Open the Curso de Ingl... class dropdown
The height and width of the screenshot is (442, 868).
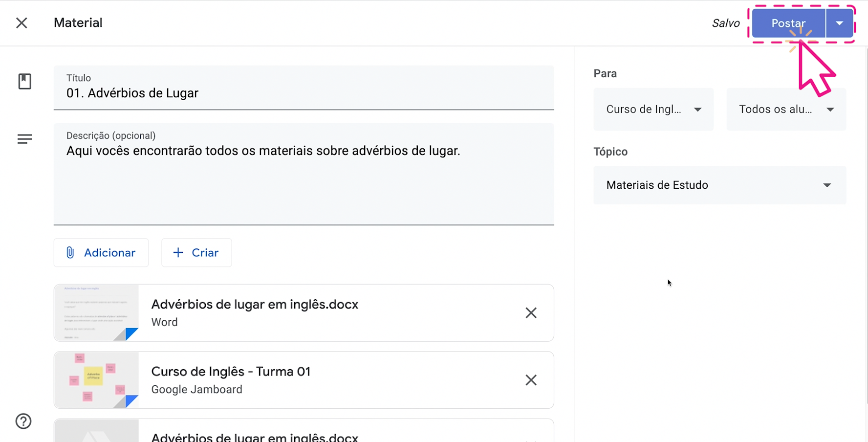pyautogui.click(x=653, y=110)
